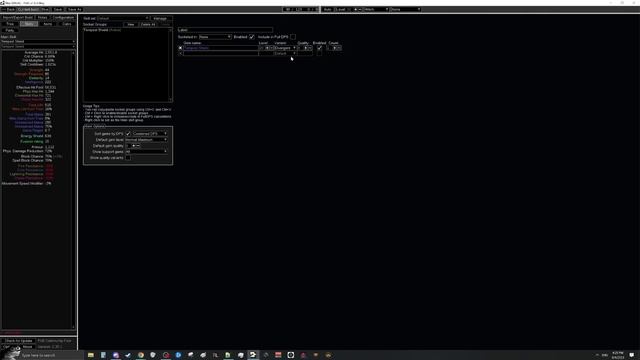Decrease the gem count
Image resolution: width=640 pixels, height=360 pixels.
(x=339, y=48)
